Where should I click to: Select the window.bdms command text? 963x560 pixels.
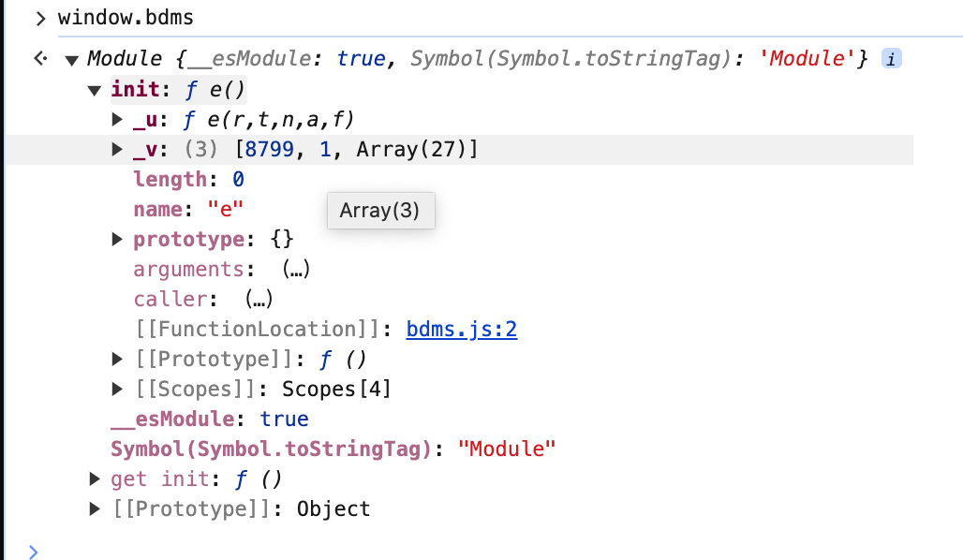point(126,18)
